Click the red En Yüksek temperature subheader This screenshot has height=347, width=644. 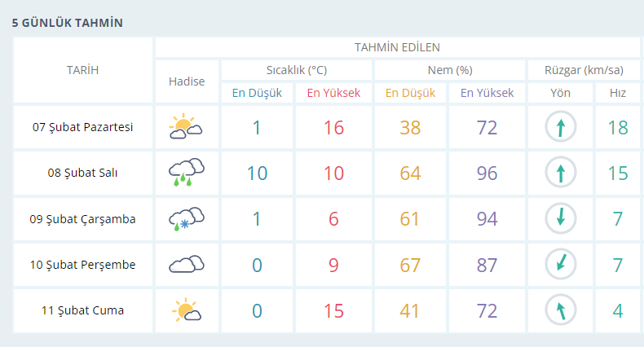pos(333,93)
